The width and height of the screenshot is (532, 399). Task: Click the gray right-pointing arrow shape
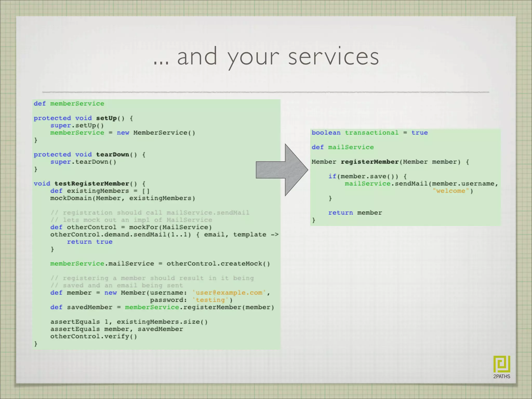pos(282,170)
